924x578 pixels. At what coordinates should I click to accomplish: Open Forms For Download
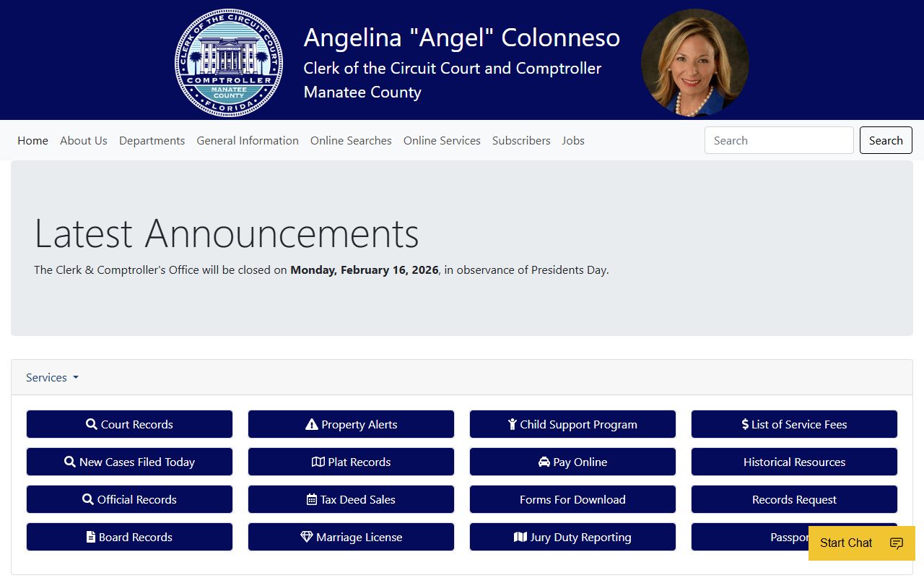click(x=572, y=499)
